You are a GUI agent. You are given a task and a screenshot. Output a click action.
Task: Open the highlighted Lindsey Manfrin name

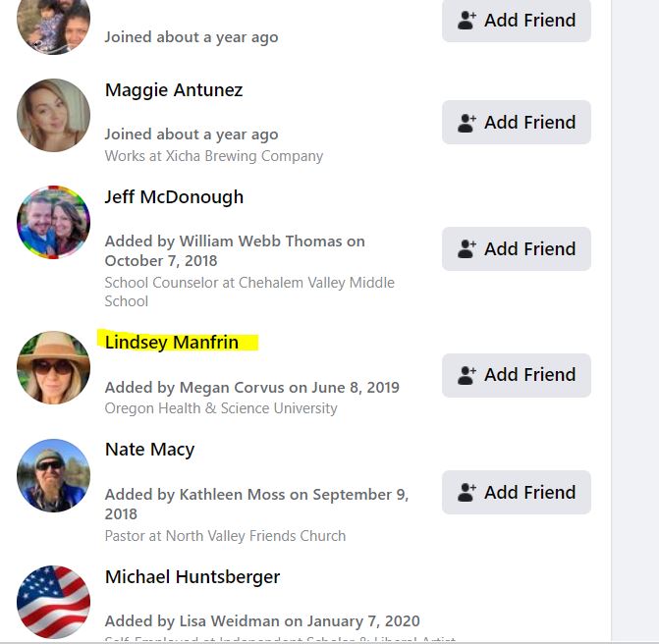point(172,343)
